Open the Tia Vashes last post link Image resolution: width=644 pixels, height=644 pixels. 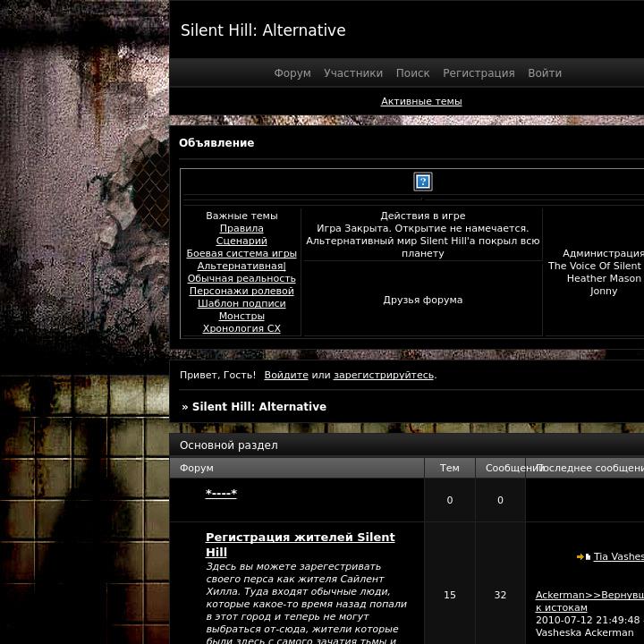(x=619, y=556)
